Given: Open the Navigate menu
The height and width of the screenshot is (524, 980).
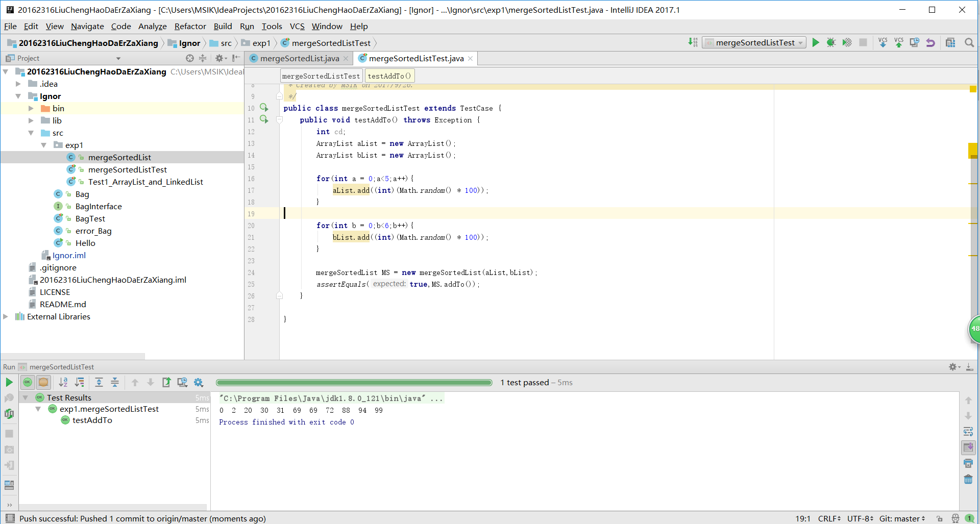Looking at the screenshot, I should [87, 26].
